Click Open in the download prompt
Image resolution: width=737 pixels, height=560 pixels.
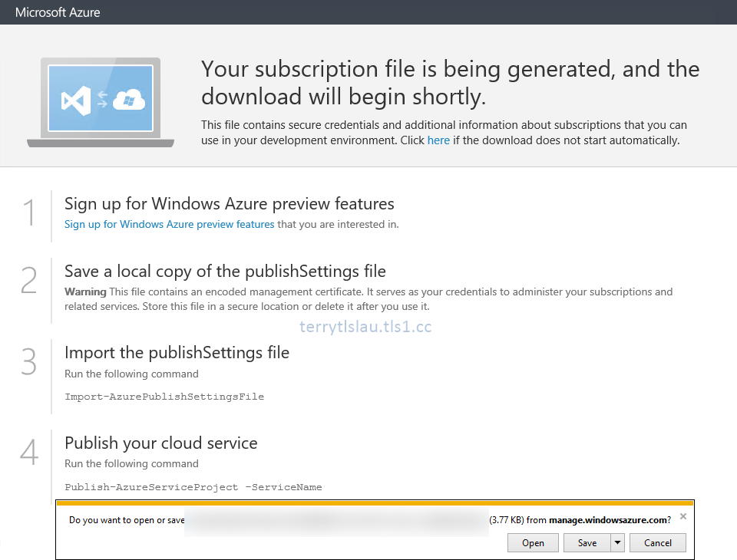pyautogui.click(x=533, y=542)
